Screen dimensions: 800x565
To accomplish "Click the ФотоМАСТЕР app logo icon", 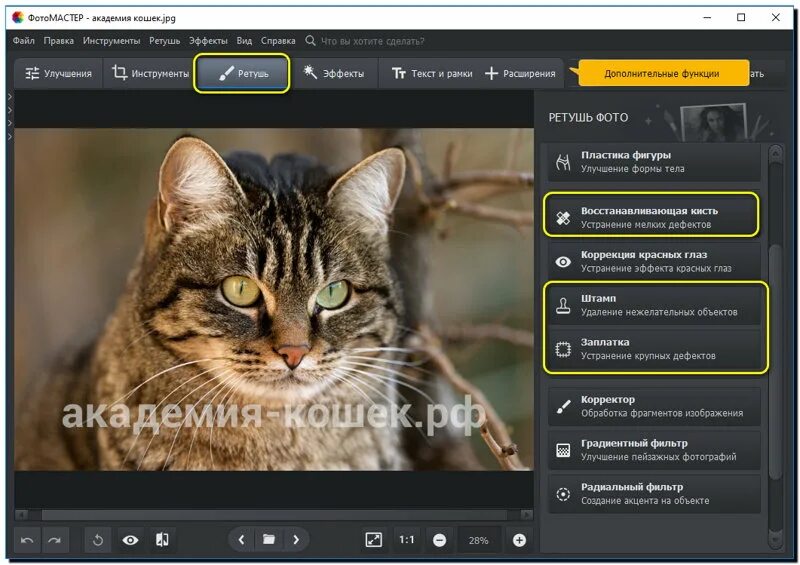I will (x=18, y=17).
